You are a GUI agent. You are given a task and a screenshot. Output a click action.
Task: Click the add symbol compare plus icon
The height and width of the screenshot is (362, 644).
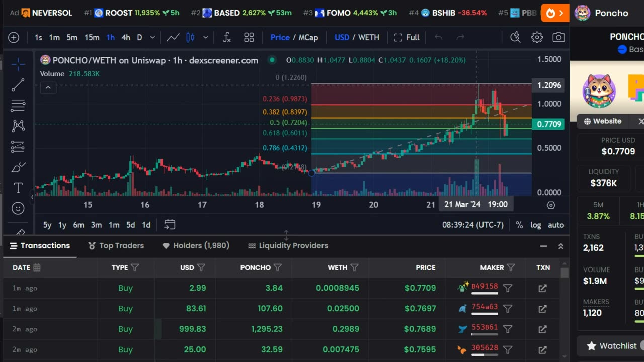pyautogui.click(x=14, y=37)
